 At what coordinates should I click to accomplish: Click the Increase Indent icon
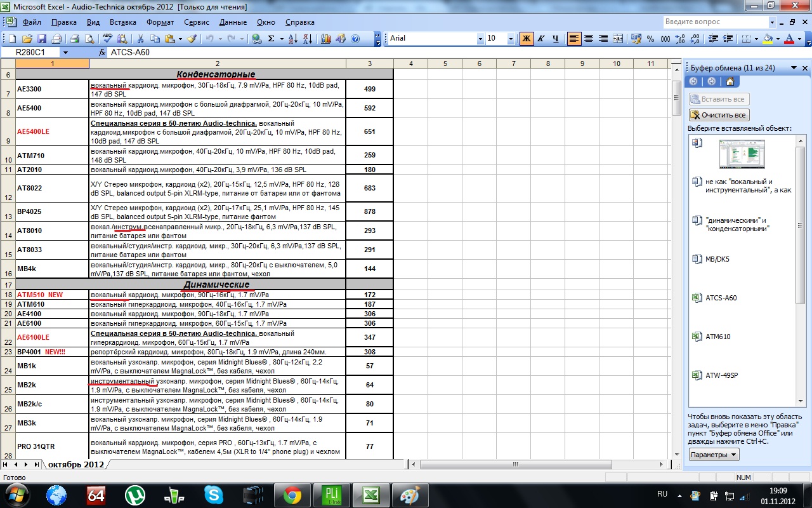tap(728, 39)
